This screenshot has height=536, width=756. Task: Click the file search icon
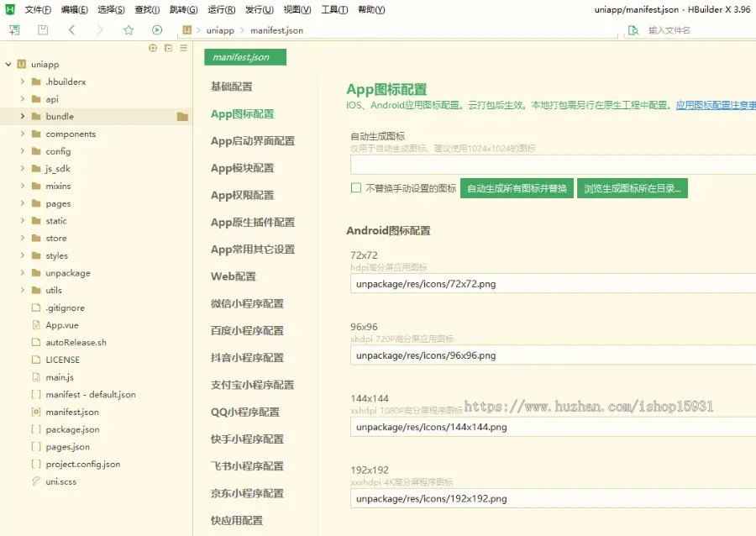[x=633, y=30]
